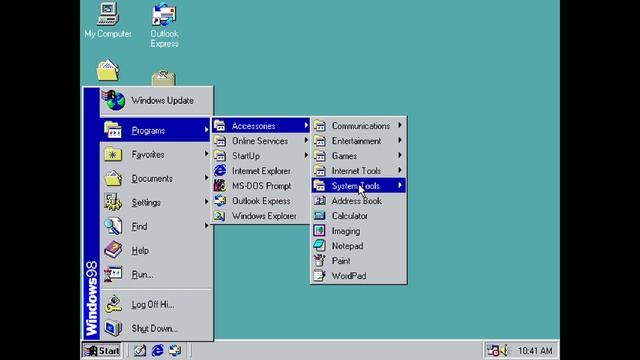Click the Run icon in Start menu
This screenshot has width=640, height=360.
113,274
